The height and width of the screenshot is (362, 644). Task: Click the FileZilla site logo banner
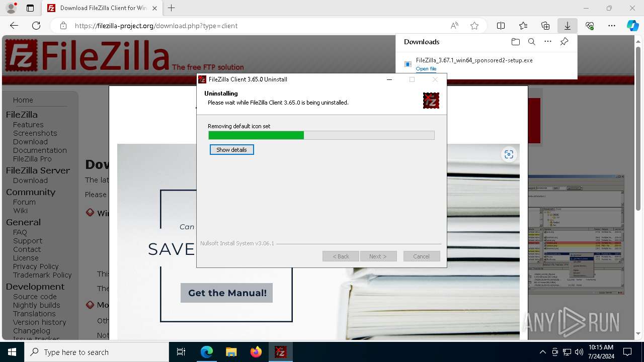[87, 56]
